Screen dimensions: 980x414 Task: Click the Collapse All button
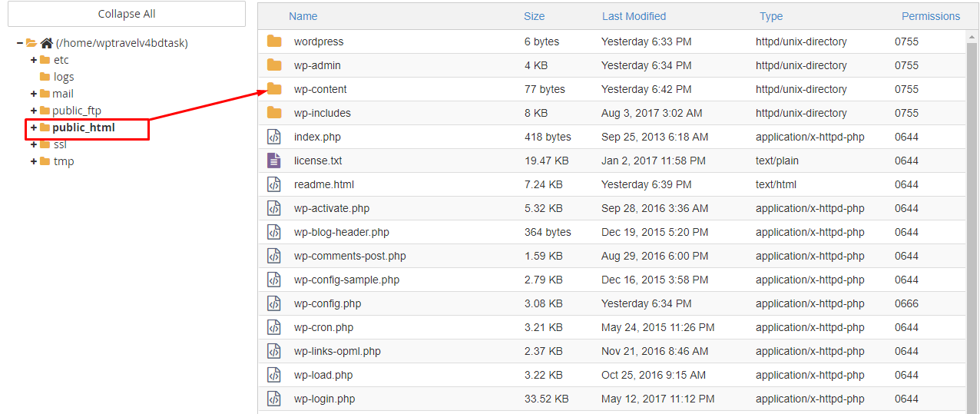coord(127,14)
